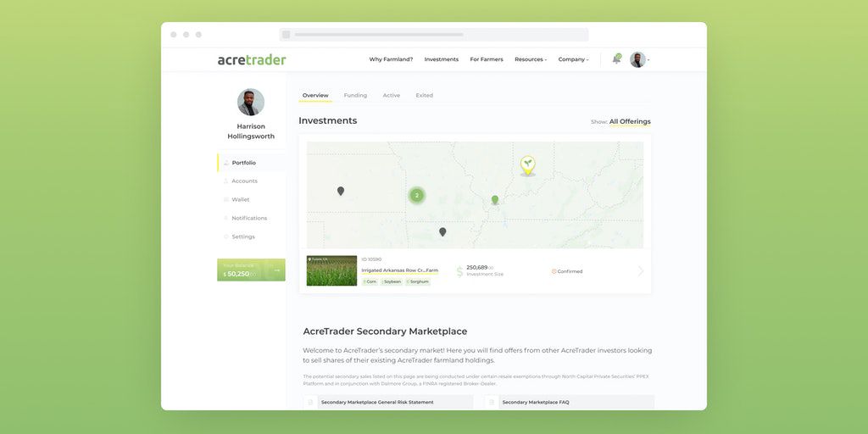The width and height of the screenshot is (868, 434).
Task: Click the Wallet sidebar icon
Action: (225, 199)
